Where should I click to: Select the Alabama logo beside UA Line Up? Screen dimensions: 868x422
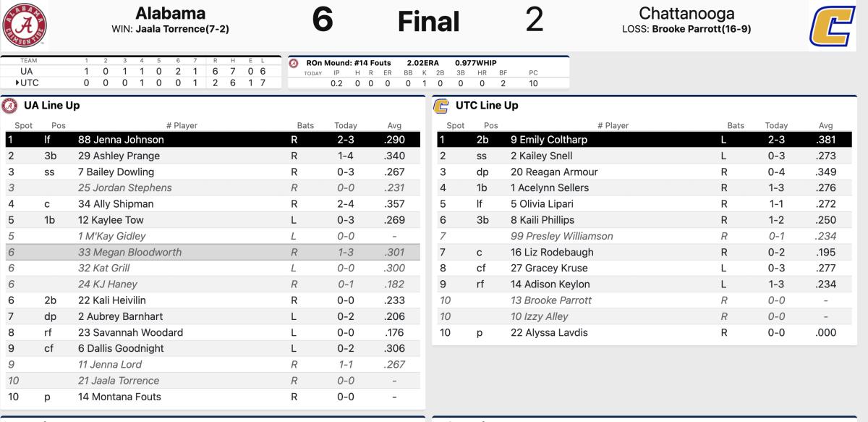pyautogui.click(x=10, y=106)
